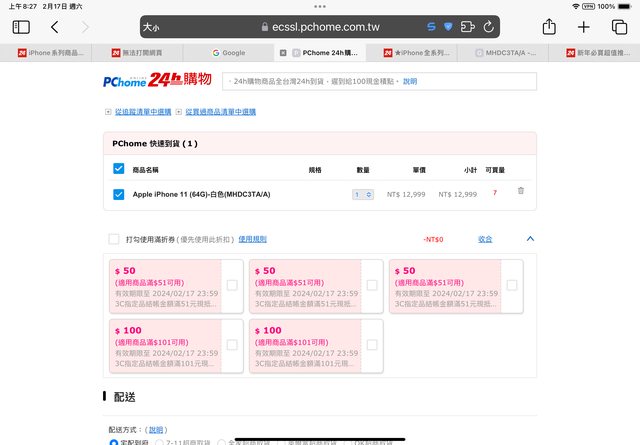
Task: Click the PChome 24h購物 logo
Action: [157, 80]
